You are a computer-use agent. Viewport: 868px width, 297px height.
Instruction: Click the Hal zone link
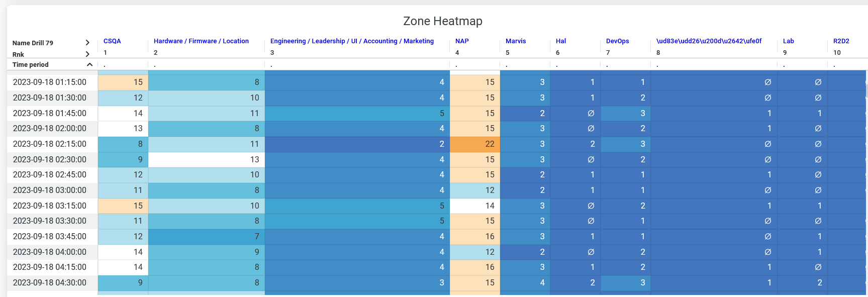point(561,41)
